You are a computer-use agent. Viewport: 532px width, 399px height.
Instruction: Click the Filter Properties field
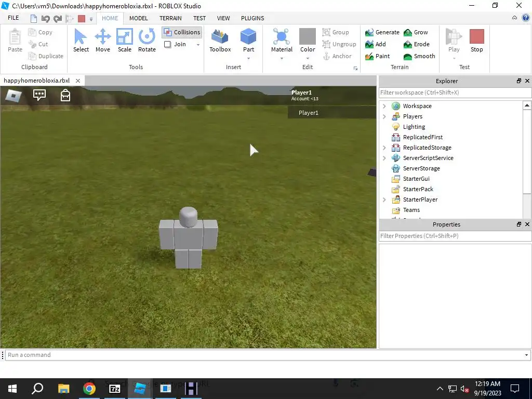click(x=455, y=236)
